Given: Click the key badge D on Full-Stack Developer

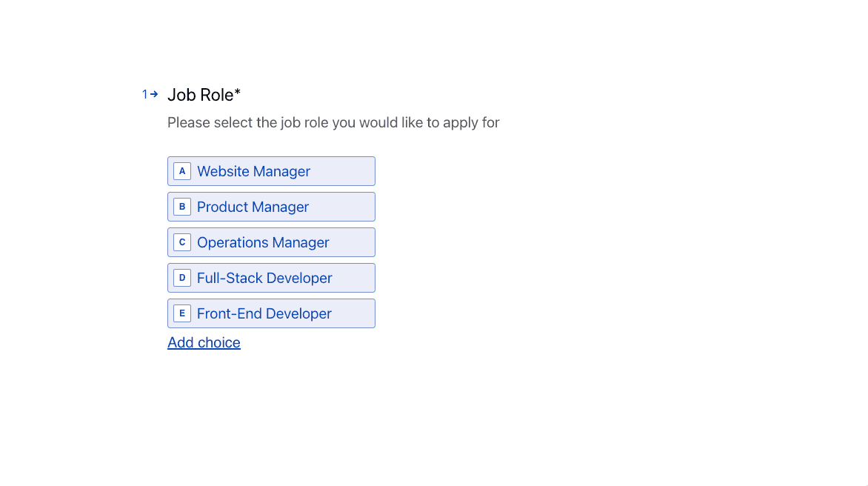Looking at the screenshot, I should [x=182, y=278].
